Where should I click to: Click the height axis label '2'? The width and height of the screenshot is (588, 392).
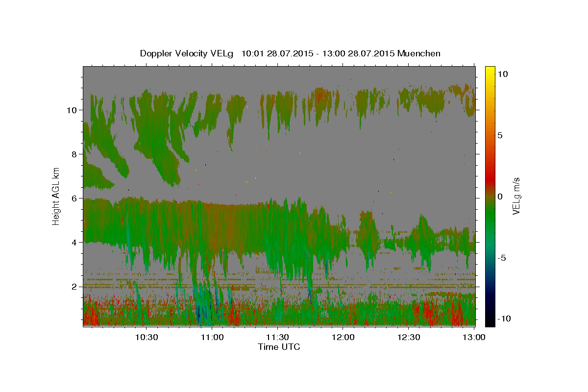tap(75, 287)
